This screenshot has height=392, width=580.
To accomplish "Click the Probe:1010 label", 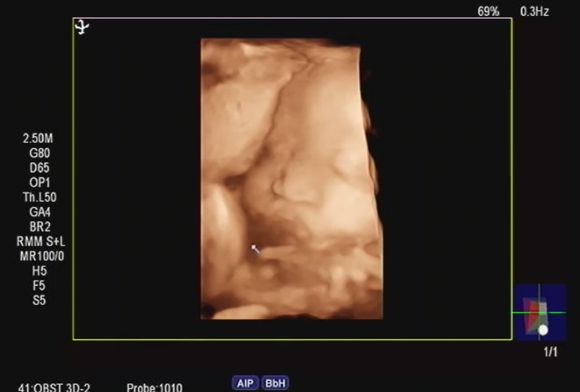I will (x=154, y=387).
